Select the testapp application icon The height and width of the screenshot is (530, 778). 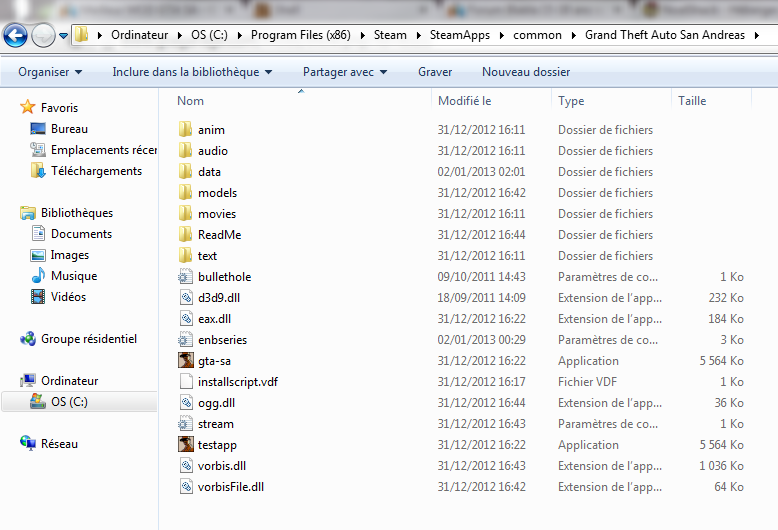click(x=186, y=444)
